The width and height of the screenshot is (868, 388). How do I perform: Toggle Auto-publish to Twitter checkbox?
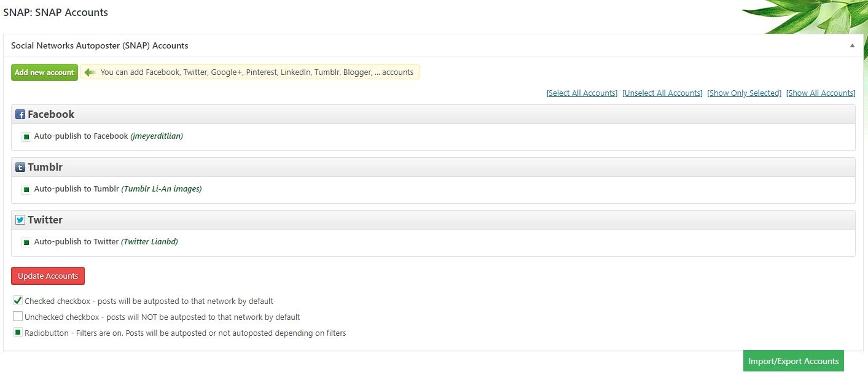click(26, 242)
